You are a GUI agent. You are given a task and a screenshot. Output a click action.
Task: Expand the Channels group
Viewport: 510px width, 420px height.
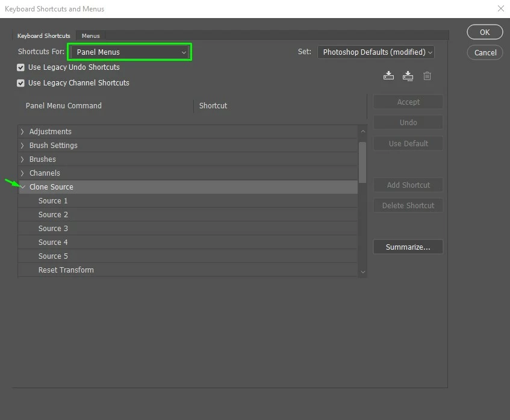tap(22, 173)
